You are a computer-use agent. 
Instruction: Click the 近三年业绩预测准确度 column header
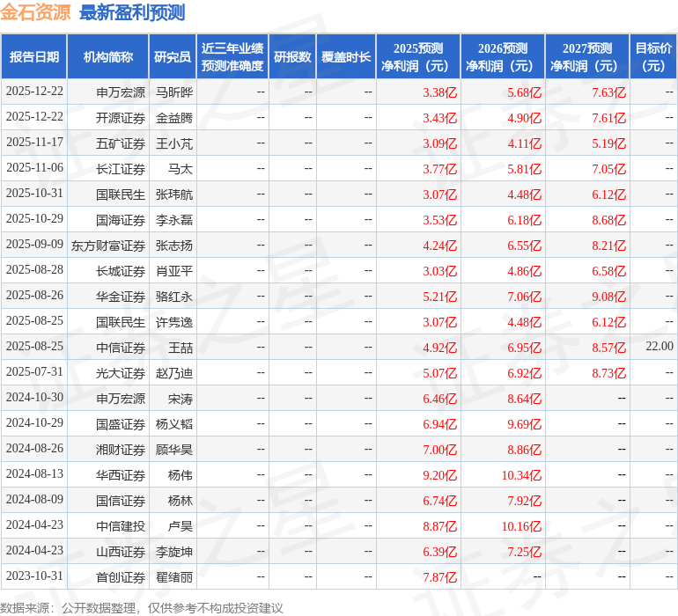click(x=232, y=56)
